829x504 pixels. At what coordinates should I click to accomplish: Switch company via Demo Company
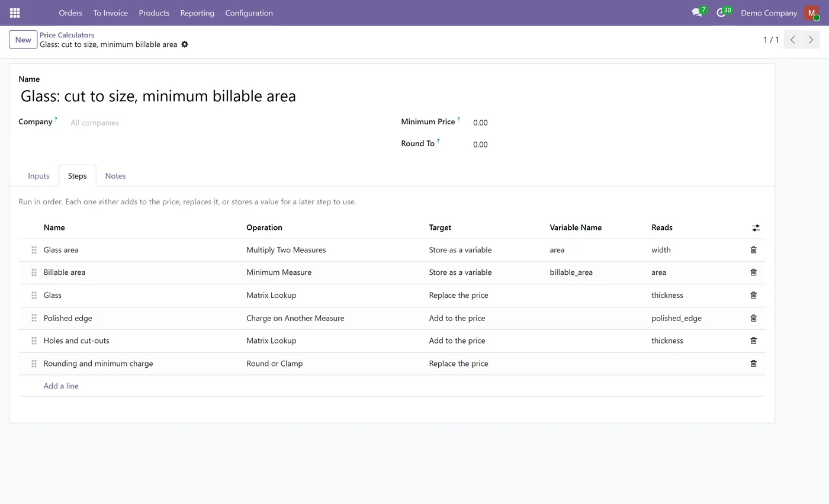coord(769,12)
